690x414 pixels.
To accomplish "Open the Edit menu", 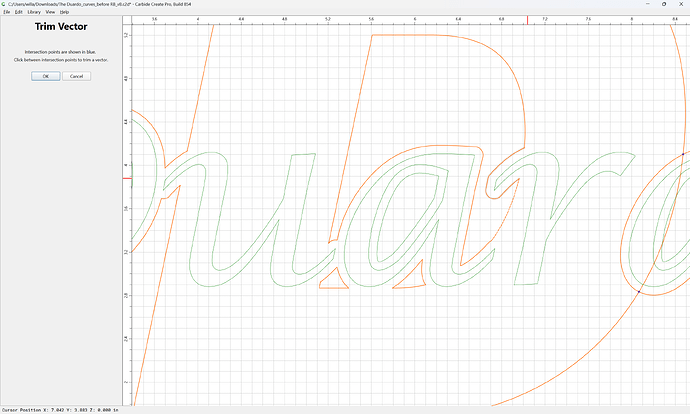I will [18, 12].
